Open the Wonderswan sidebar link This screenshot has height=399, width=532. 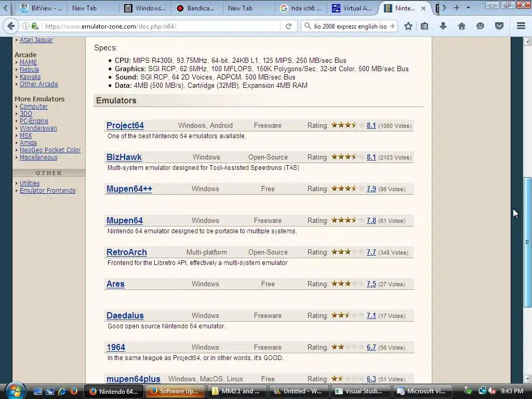pyautogui.click(x=38, y=128)
